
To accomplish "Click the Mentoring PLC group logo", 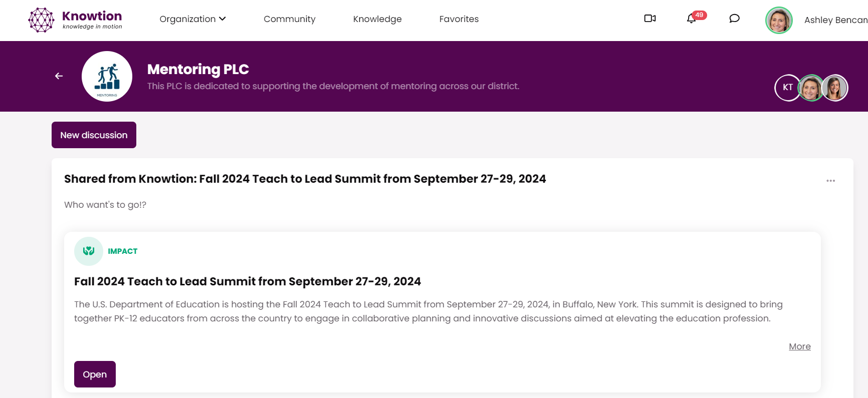I will [107, 77].
